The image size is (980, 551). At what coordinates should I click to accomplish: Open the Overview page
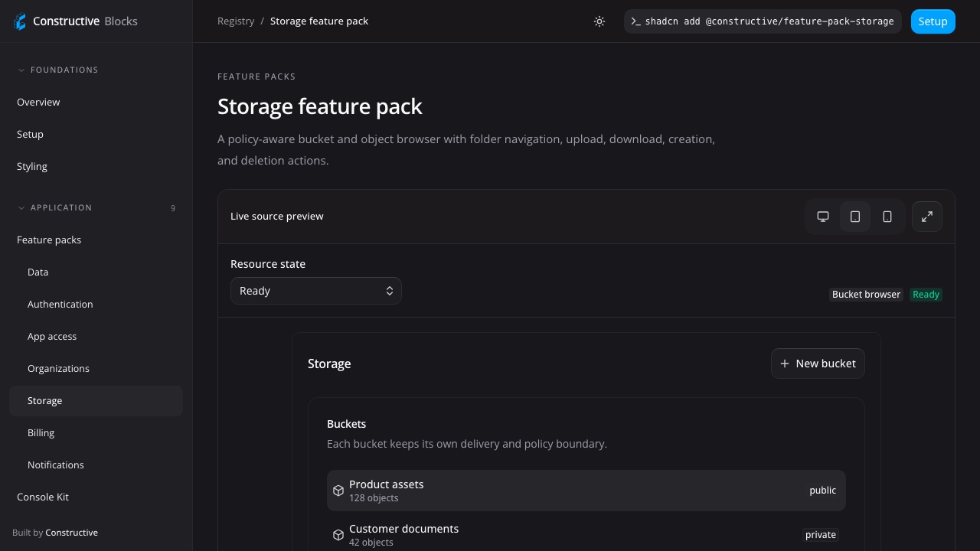96,102
